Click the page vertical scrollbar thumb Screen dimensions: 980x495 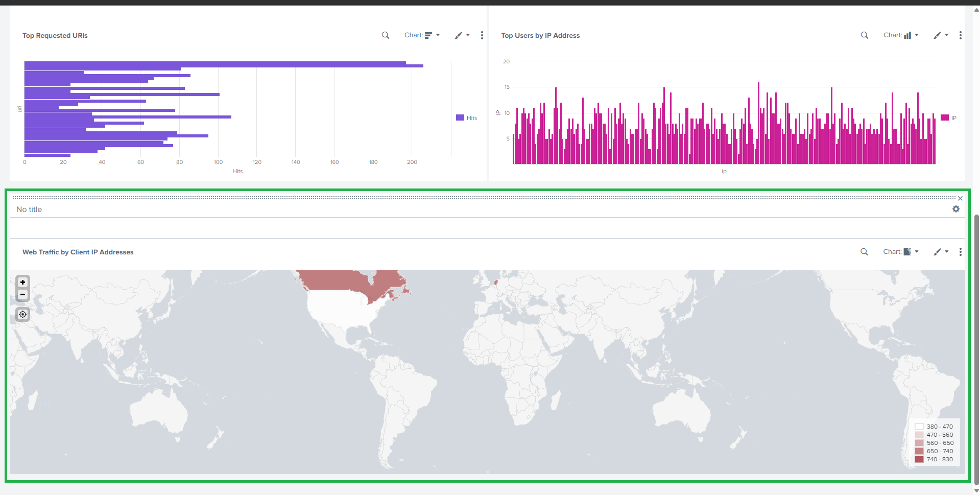pyautogui.click(x=976, y=349)
